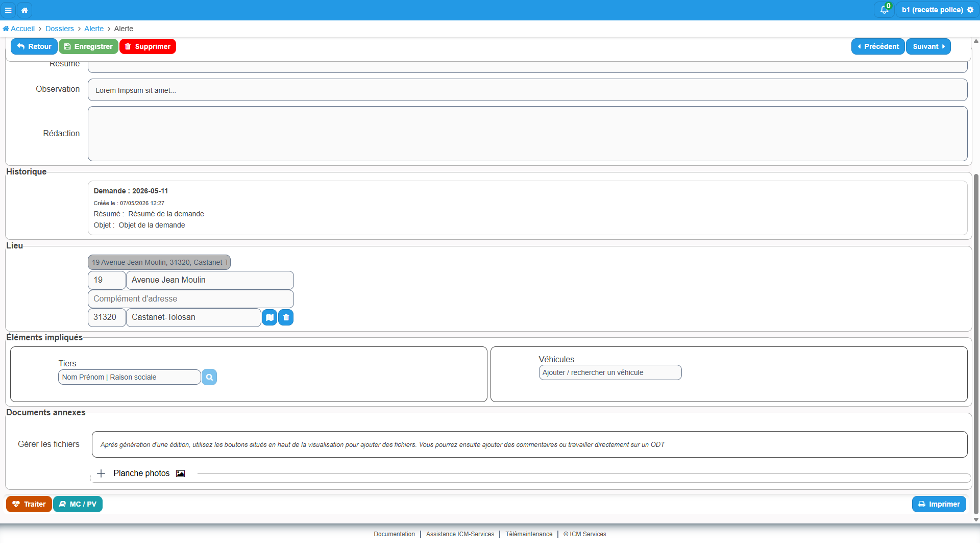Save with the Enregistrer button
Image resolution: width=980 pixels, height=551 pixels.
pos(88,46)
